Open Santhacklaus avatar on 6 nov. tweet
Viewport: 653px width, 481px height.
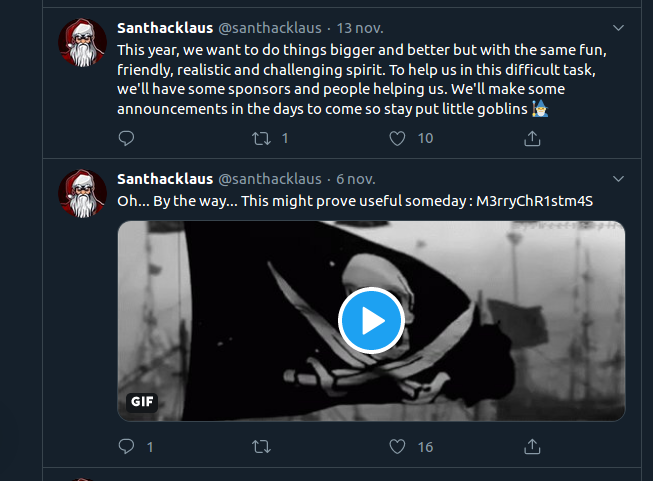(82, 194)
